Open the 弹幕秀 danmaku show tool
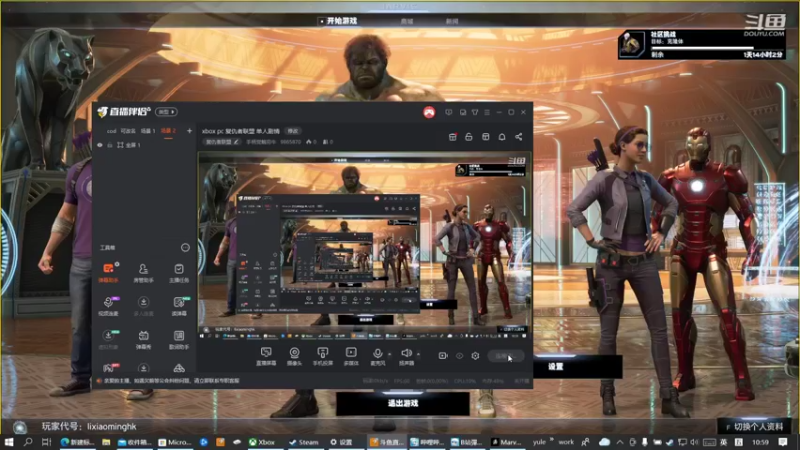 point(143,339)
